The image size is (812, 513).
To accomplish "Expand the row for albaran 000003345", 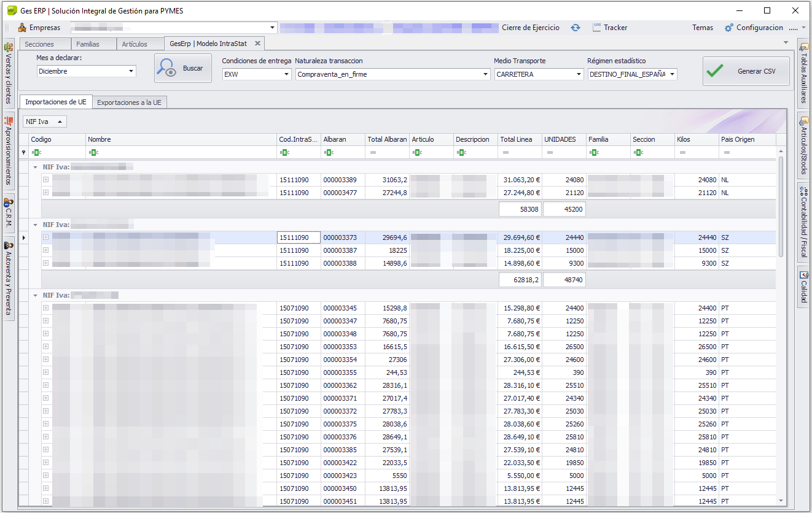I will click(45, 307).
